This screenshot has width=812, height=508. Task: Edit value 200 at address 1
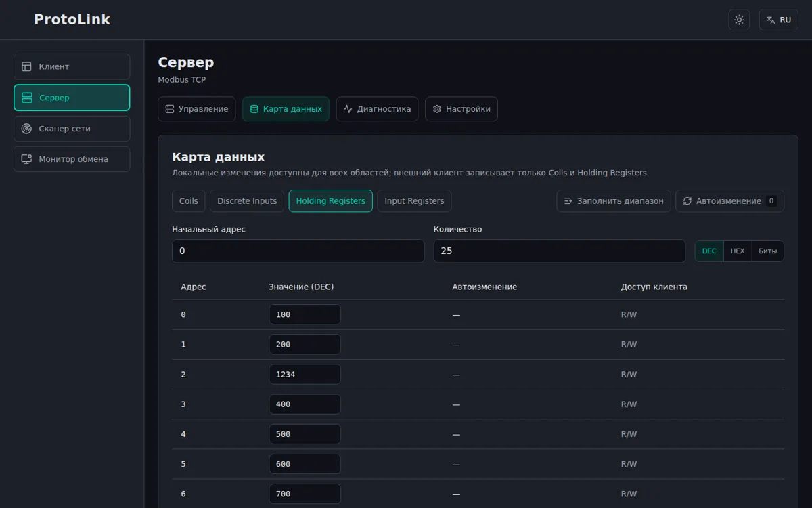pyautogui.click(x=304, y=344)
